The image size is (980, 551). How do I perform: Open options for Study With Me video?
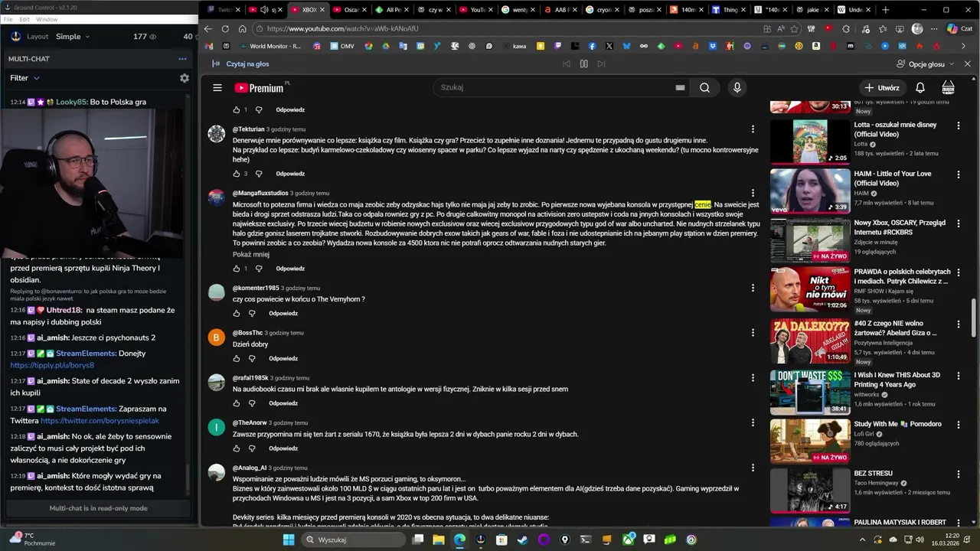[958, 425]
